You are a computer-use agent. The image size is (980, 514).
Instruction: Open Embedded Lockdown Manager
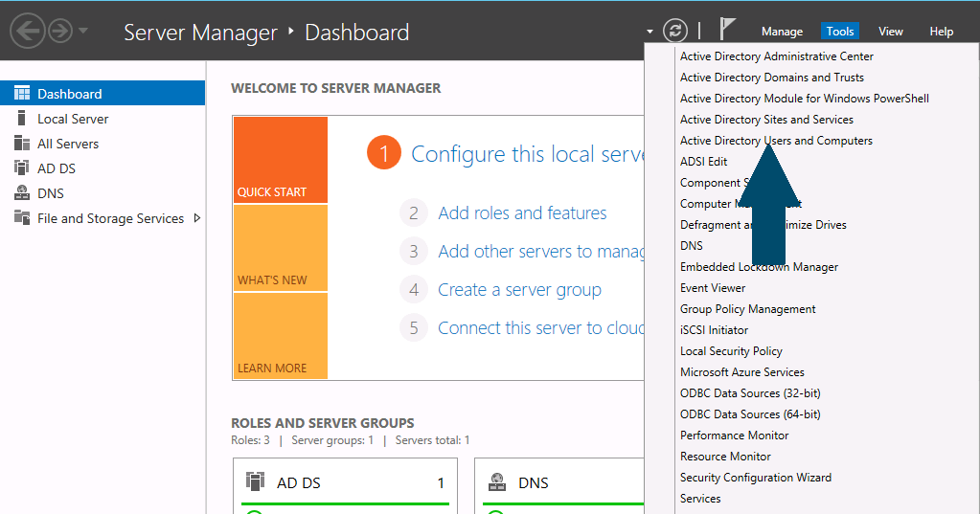[x=759, y=267]
